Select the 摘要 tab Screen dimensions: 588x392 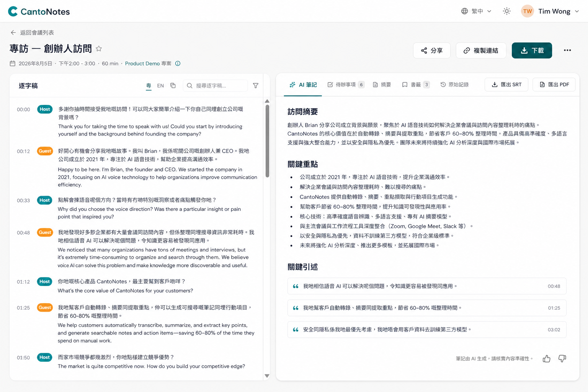pyautogui.click(x=382, y=85)
